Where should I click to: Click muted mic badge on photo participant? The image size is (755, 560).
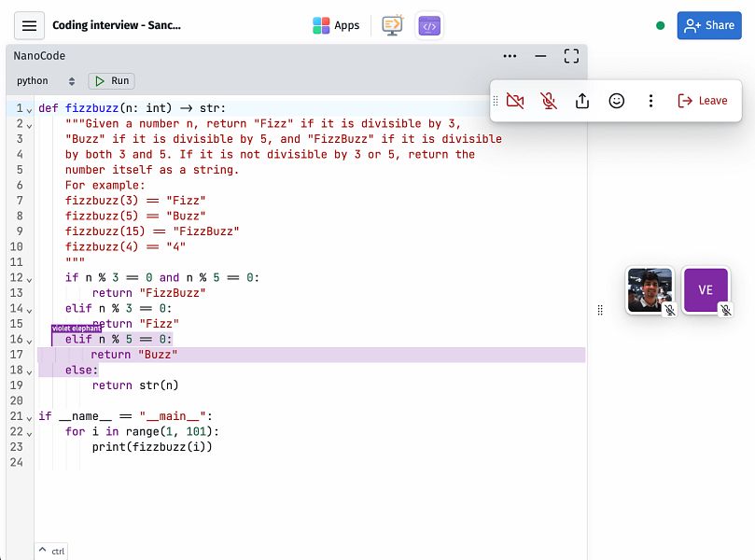[x=669, y=310]
